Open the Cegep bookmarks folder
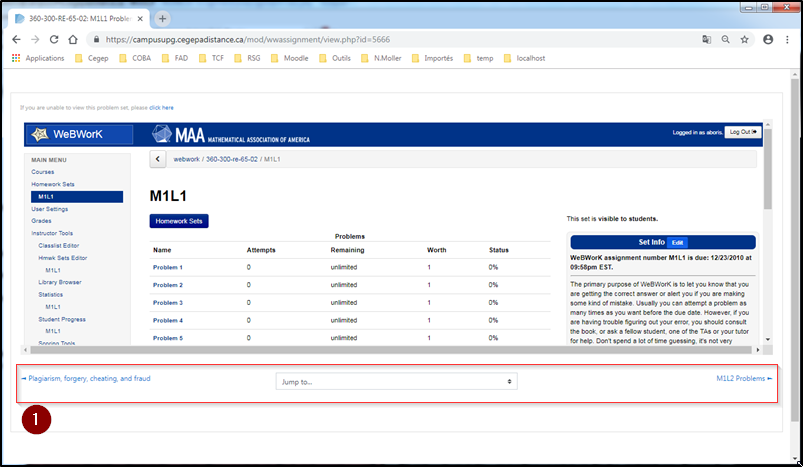803x467 pixels. point(93,58)
